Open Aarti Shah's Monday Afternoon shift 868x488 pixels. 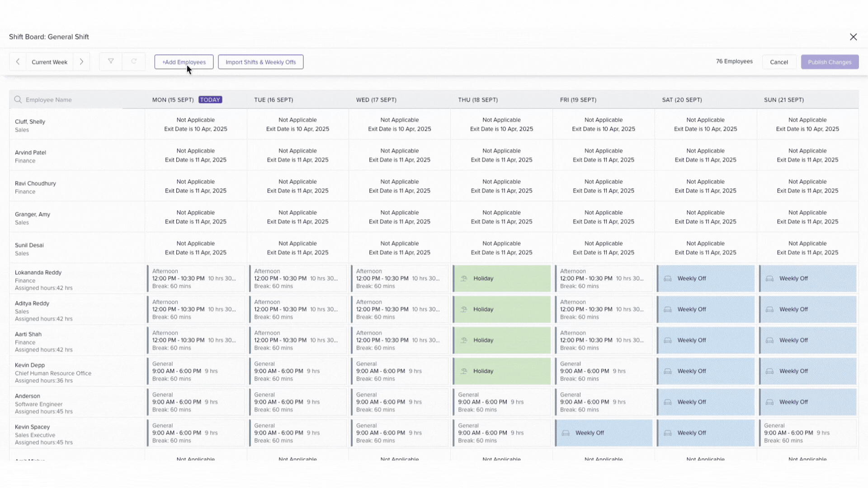(x=195, y=340)
